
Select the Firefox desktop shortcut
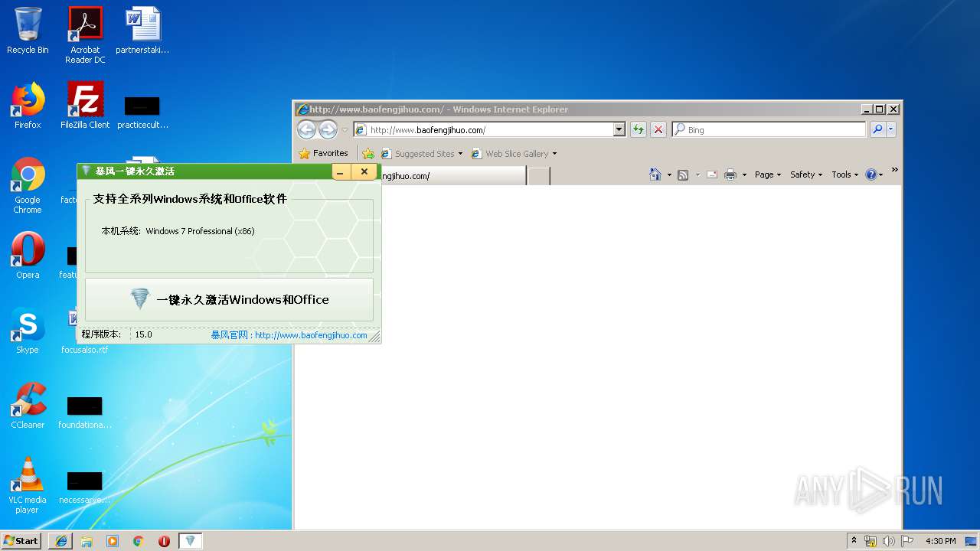[28, 106]
